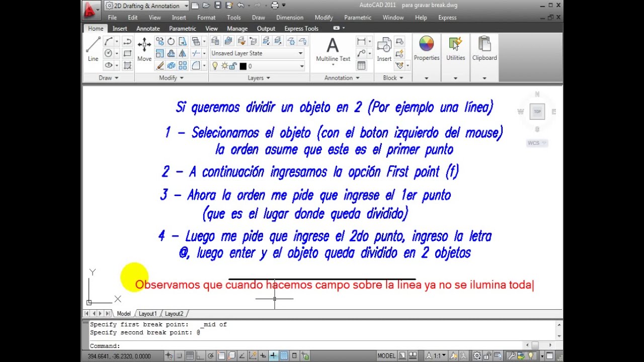Open Layer Properties manager icon
The height and width of the screenshot is (362, 644).
tap(215, 41)
